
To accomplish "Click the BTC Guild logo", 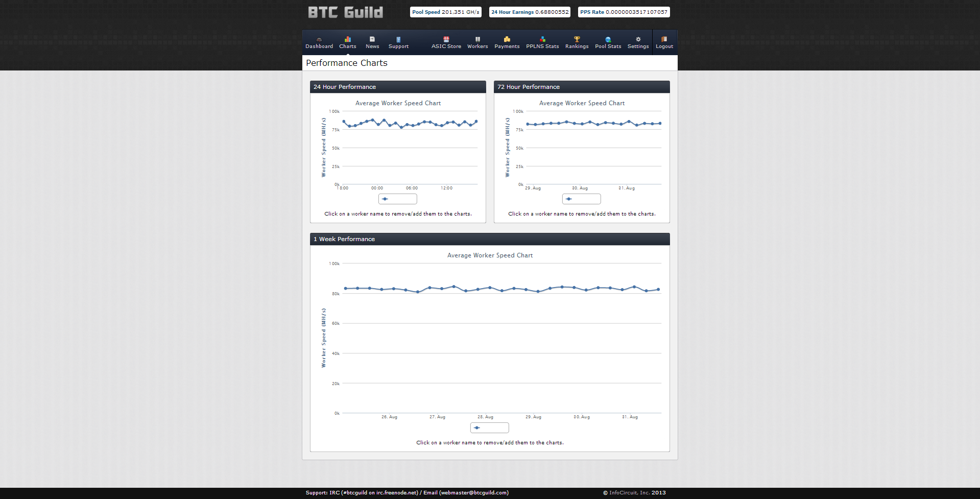I will pos(346,12).
